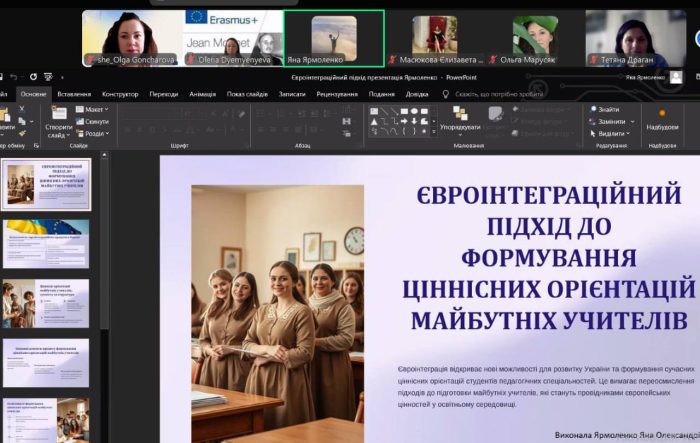The image size is (700, 443).
Task: Click the Cut scissors icon
Action: [x=20, y=109]
